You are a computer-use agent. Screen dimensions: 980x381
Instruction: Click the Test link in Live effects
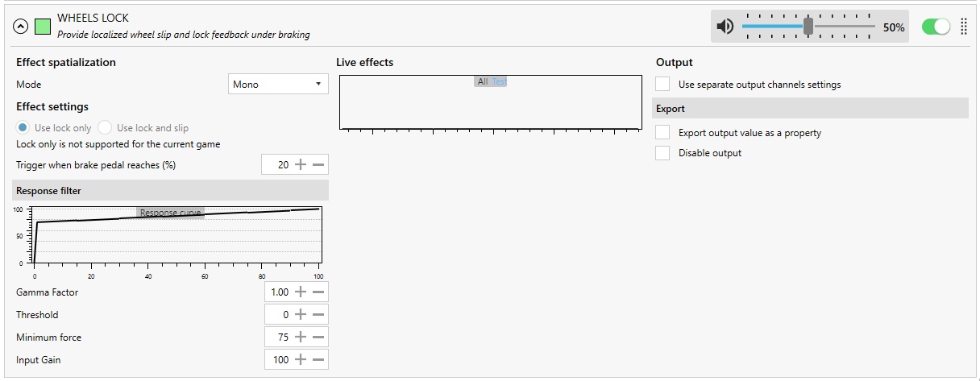point(499,81)
